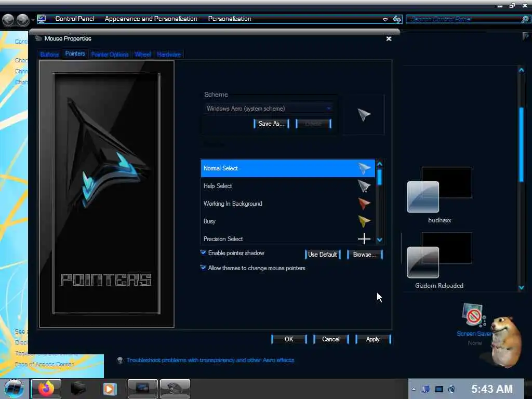
Task: Click the network tray icon
Action: click(439, 389)
